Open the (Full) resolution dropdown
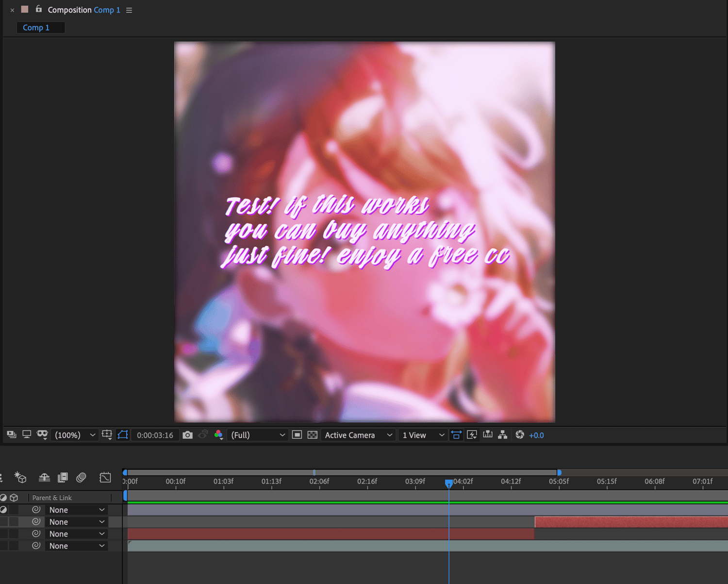Screen dimensions: 728x584 coord(257,435)
